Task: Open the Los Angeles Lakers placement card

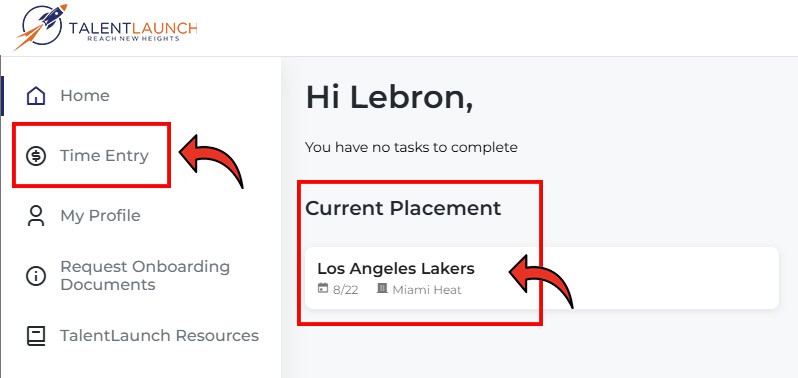Action: coord(542,278)
